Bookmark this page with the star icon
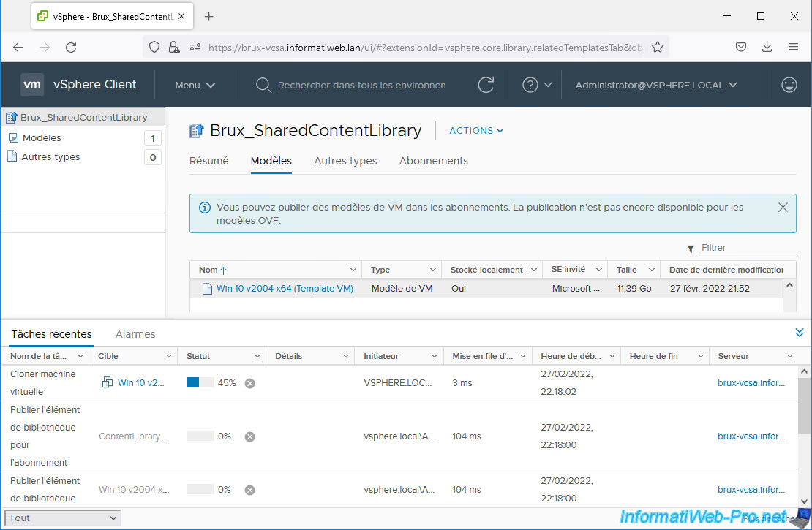Viewport: 812px width, 530px height. pyautogui.click(x=658, y=47)
